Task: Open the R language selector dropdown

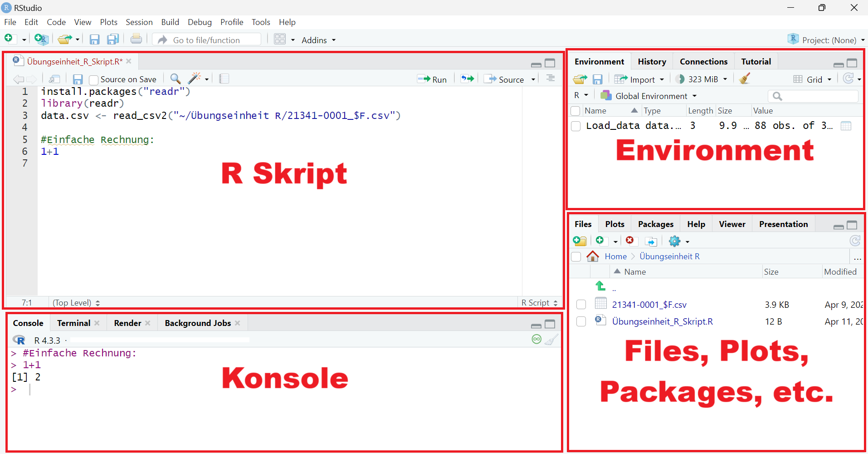Action: coord(580,95)
